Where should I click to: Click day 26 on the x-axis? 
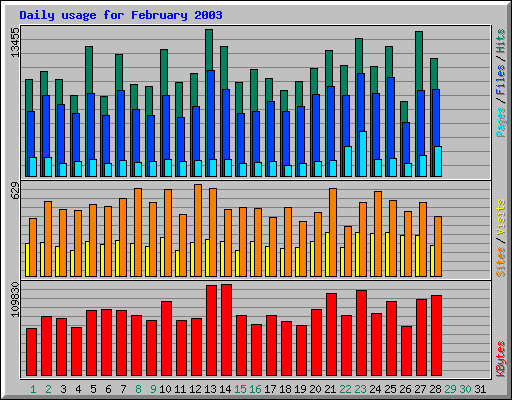(x=405, y=389)
